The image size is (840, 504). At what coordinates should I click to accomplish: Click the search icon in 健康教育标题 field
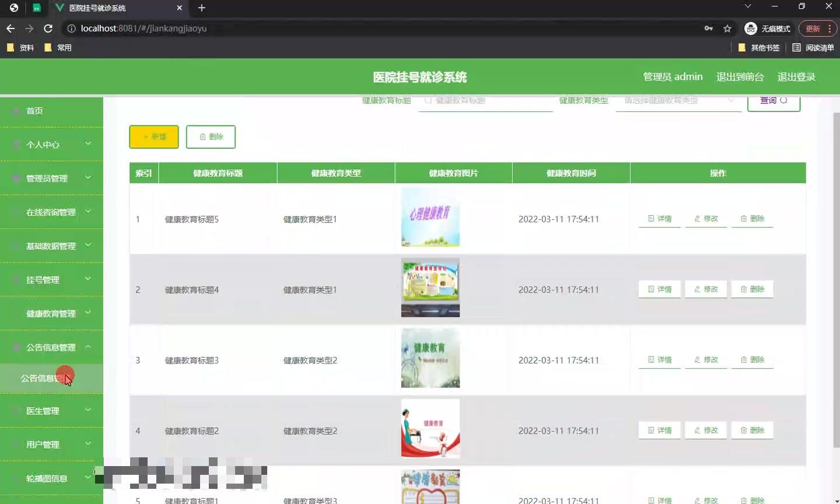426,100
